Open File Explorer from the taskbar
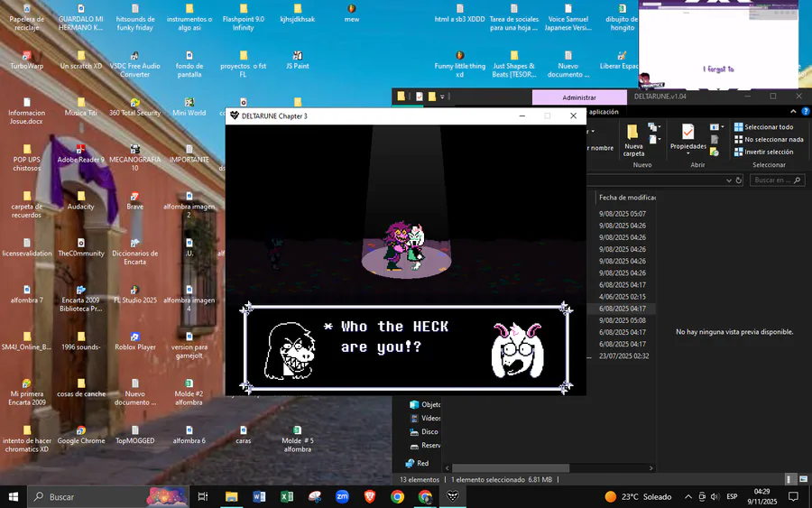This screenshot has width=812, height=508. 231,496
